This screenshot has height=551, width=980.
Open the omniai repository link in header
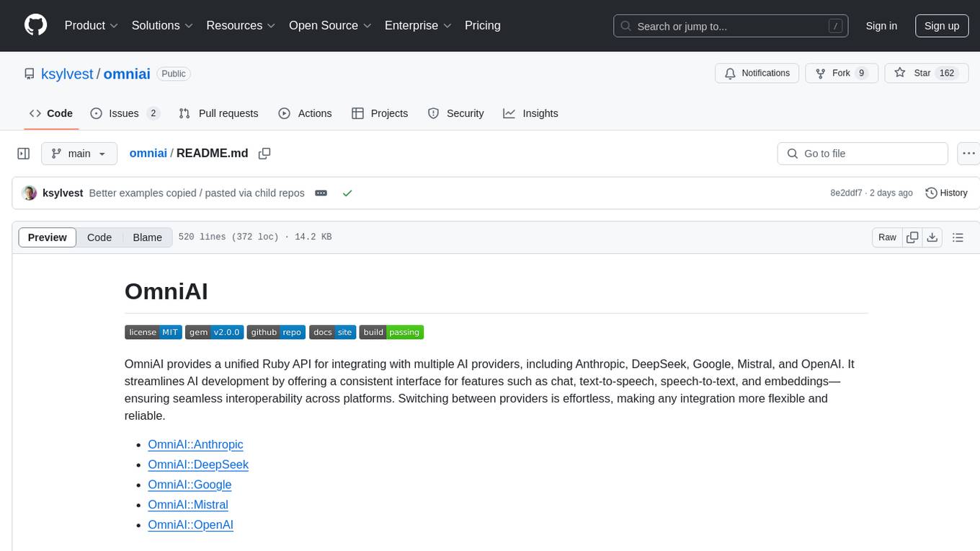(x=127, y=74)
